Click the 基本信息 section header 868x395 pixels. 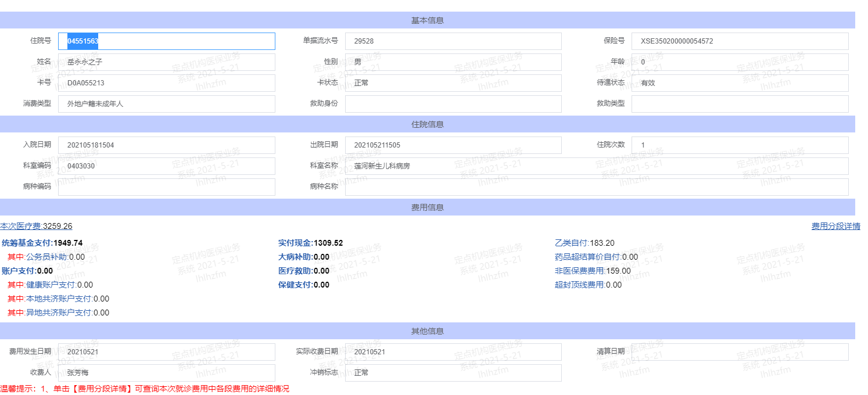coord(428,20)
